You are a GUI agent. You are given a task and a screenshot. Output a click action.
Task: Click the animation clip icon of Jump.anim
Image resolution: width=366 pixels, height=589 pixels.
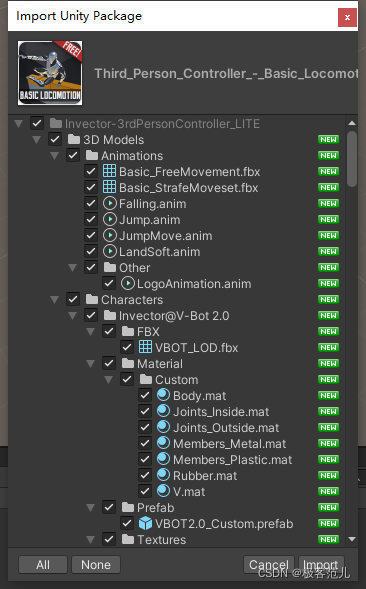110,219
